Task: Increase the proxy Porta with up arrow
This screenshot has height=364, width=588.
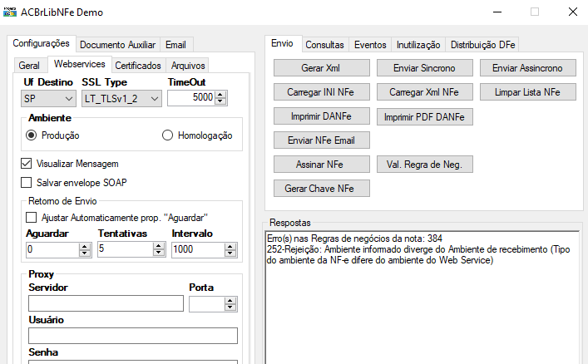Action: 230,301
